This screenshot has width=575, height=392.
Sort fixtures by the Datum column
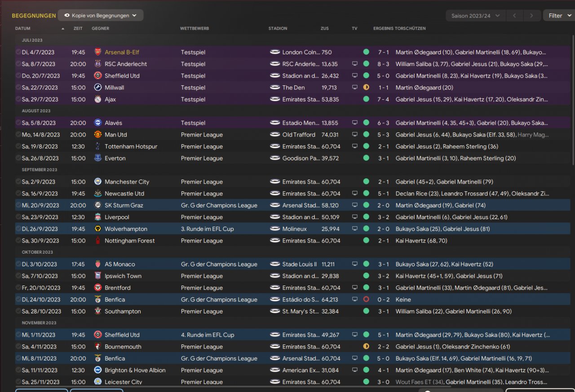(23, 28)
